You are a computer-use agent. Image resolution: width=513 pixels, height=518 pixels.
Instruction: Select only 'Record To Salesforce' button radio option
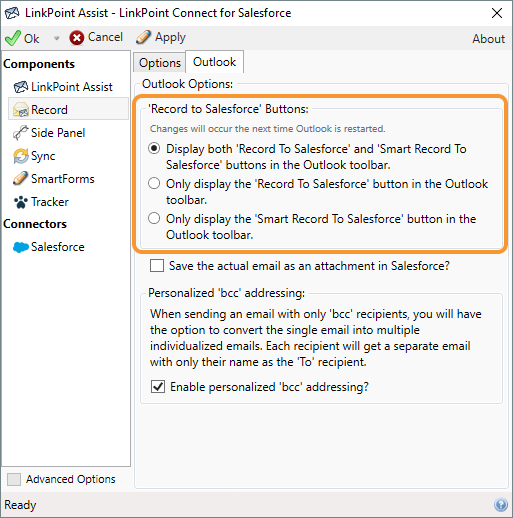click(154, 183)
